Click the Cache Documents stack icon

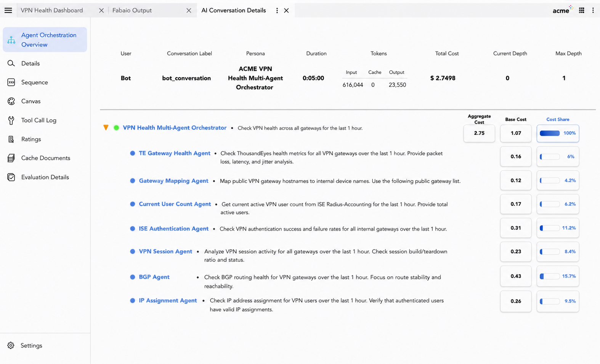(11, 158)
